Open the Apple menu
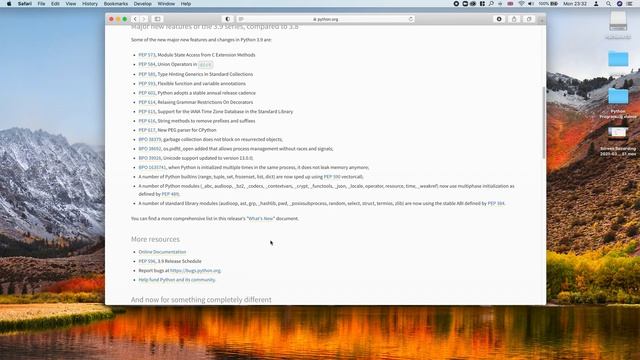Viewport: 640px width, 360px height. click(x=9, y=4)
